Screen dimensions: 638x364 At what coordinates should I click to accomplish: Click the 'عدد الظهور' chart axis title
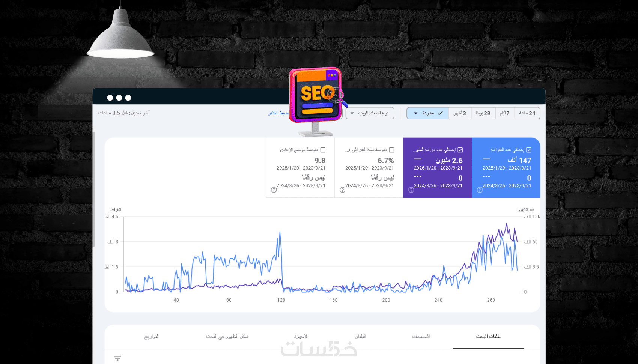[526, 210]
